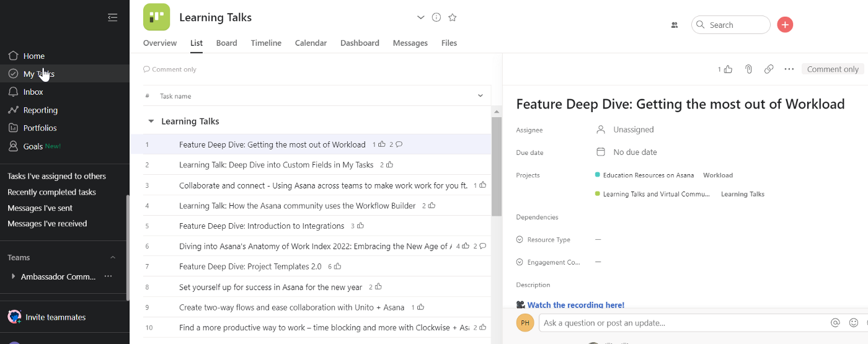Like the Unito + Asana task
This screenshot has height=344, width=868.
[x=421, y=307]
